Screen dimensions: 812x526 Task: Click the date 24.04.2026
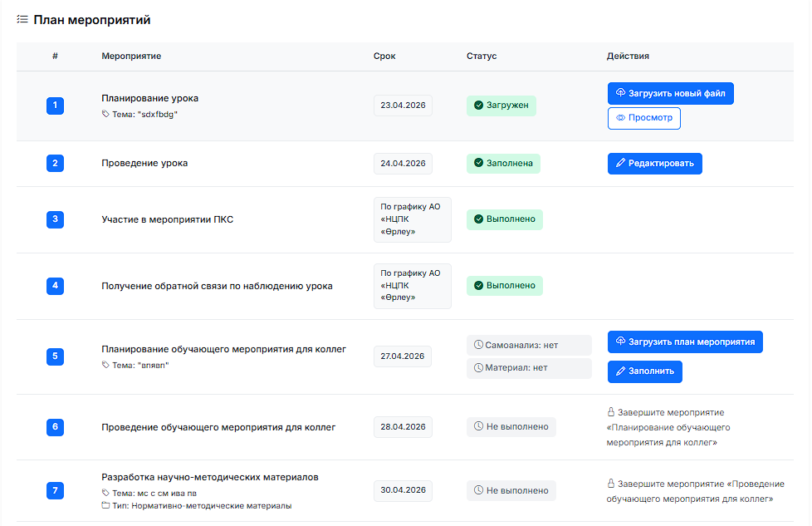[x=403, y=163]
